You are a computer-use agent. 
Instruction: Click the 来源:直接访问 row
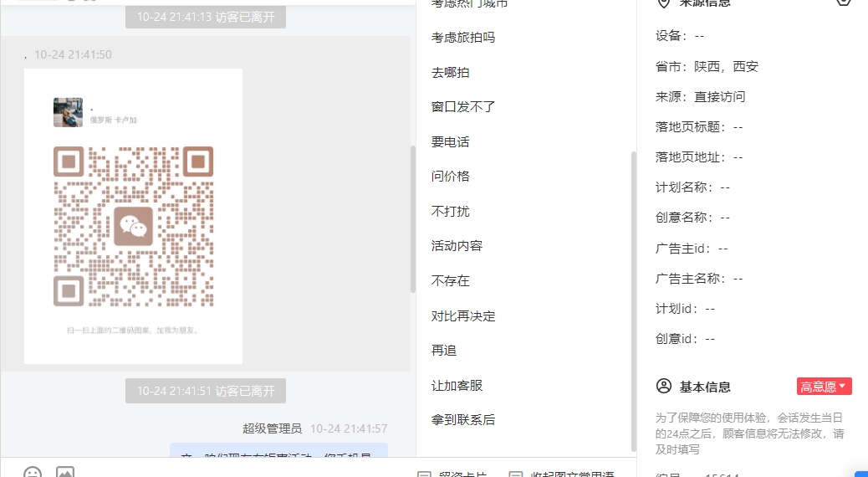pos(700,97)
